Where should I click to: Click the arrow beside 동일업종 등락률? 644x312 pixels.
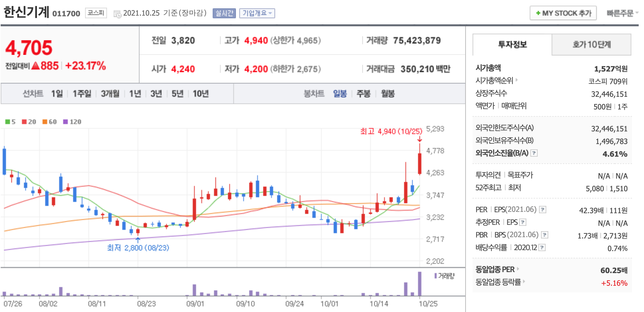[x=524, y=281]
